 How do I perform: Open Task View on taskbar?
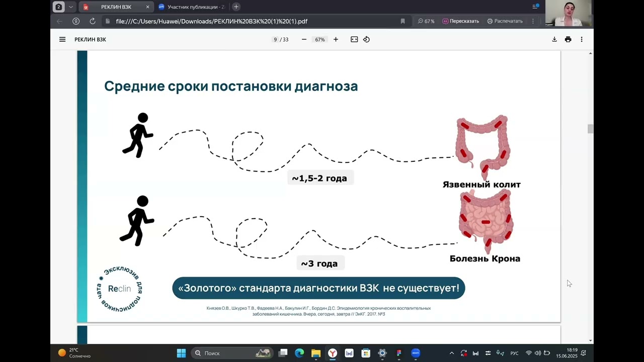coord(283,353)
